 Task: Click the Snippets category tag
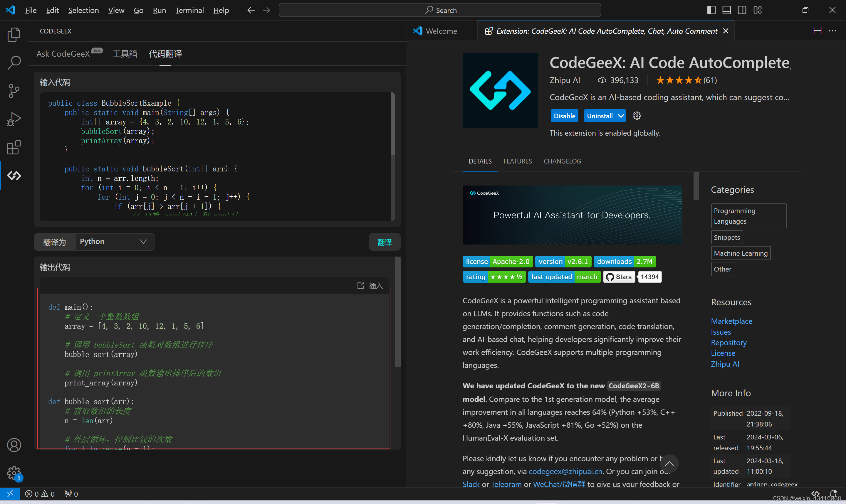click(x=727, y=237)
